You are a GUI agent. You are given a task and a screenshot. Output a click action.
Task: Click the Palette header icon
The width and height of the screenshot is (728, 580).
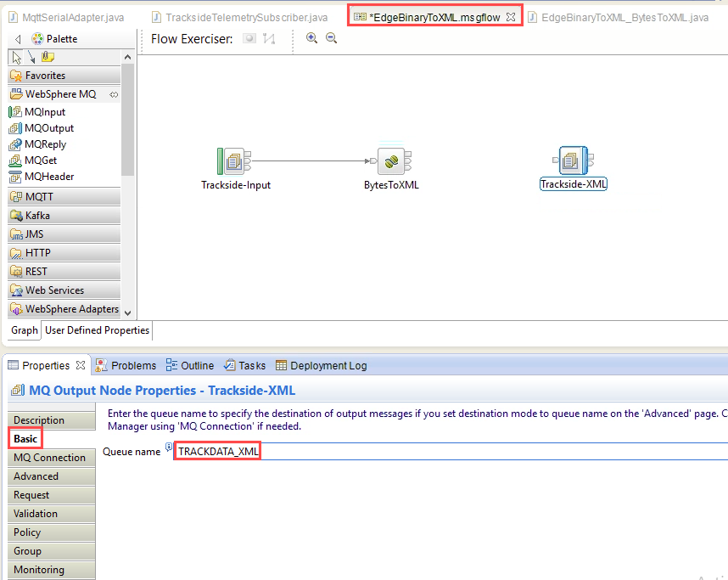[x=37, y=39]
